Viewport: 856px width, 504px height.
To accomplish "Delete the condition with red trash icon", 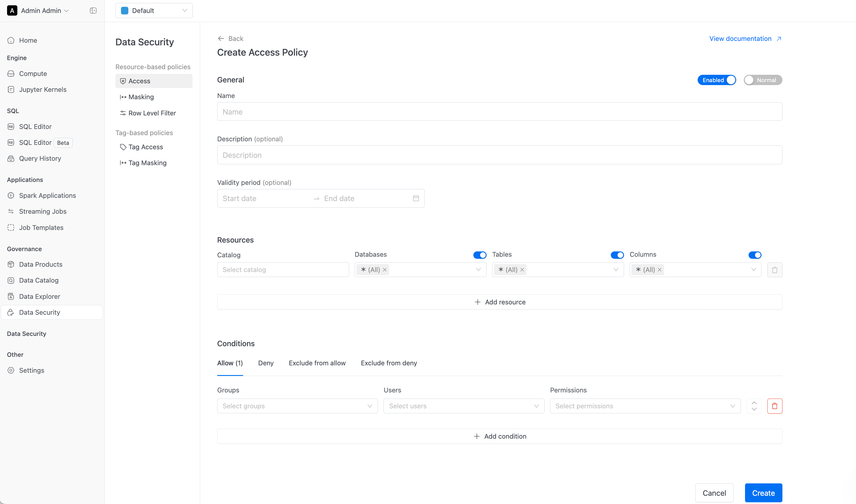I will [x=774, y=406].
